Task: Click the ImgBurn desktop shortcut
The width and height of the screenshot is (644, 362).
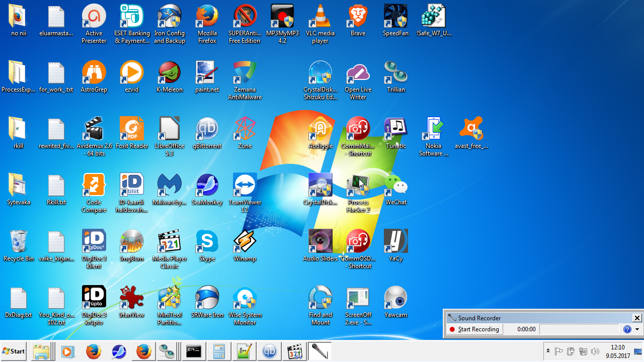Action: [x=132, y=246]
